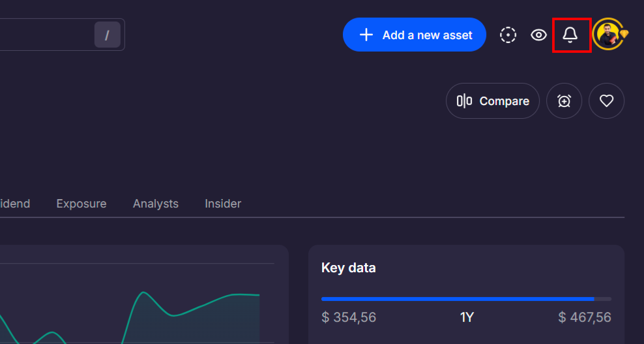Toggle the eye visibility icon
Viewport: 644px width, 344px height.
click(x=538, y=35)
